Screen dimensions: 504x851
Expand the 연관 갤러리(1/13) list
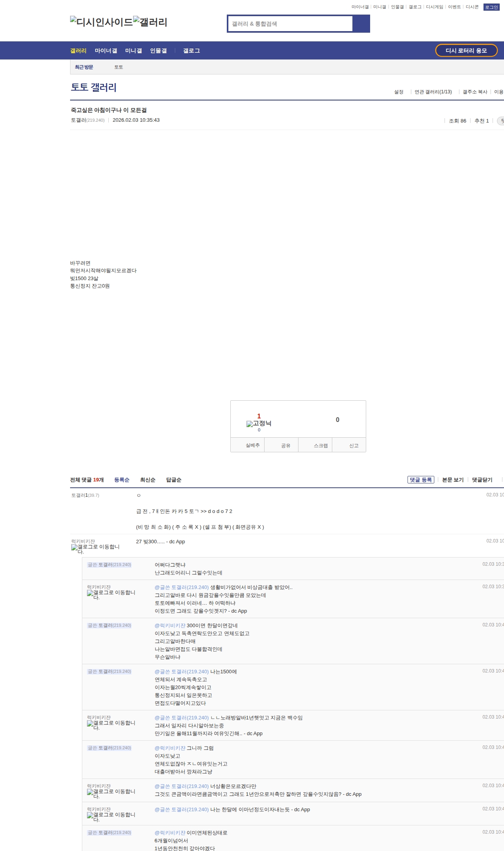click(x=433, y=92)
